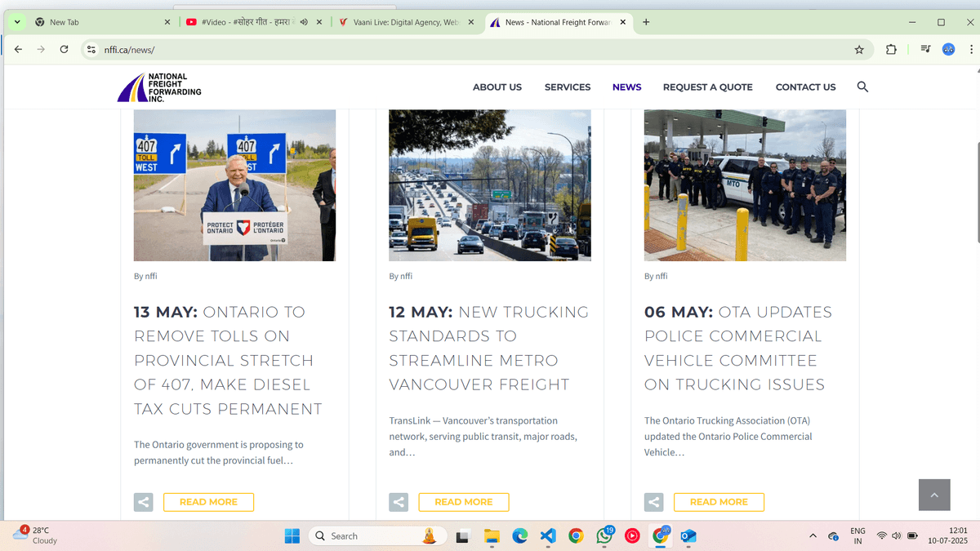The height and width of the screenshot is (551, 980).
Task: Click the Ontario government fuel excerpt text
Action: coord(219,452)
